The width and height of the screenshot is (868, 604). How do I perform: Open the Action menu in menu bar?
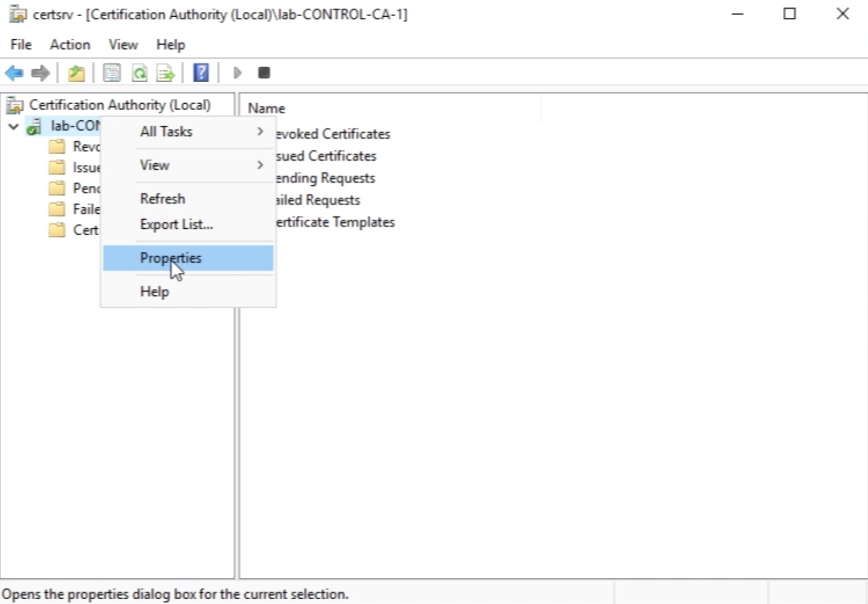point(70,45)
